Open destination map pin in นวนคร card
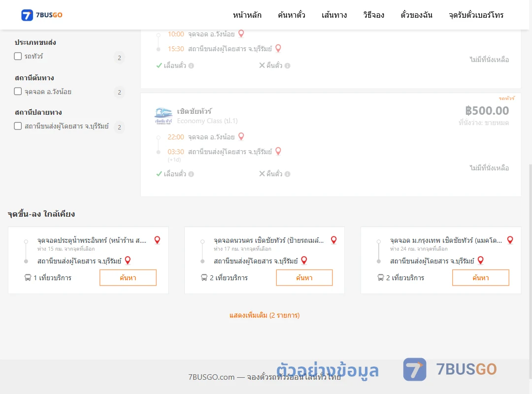 304,261
